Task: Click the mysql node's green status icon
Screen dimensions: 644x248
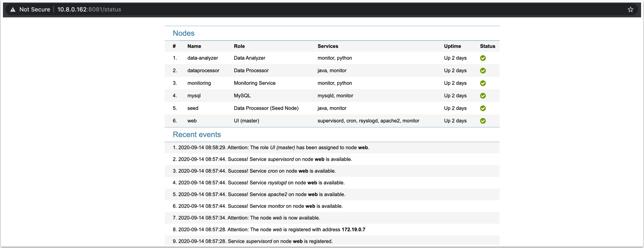Action: click(x=482, y=96)
